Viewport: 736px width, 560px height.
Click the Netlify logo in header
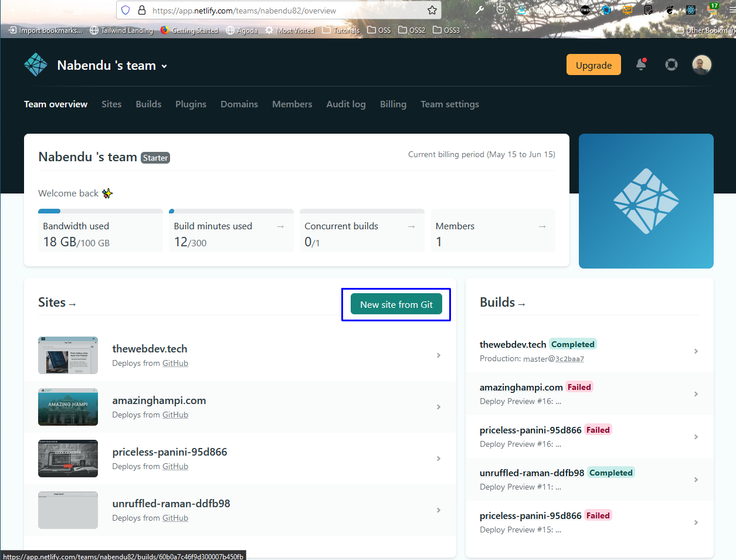coord(36,65)
